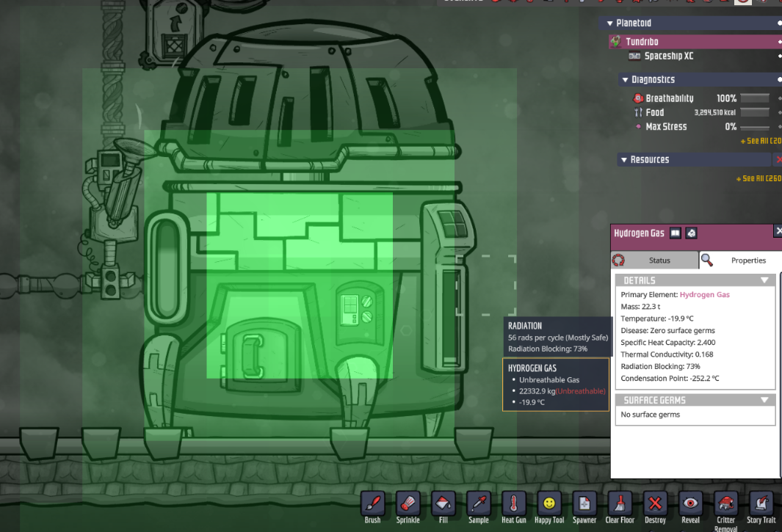
Task: Collapse the Planetoid section
Action: 609,23
